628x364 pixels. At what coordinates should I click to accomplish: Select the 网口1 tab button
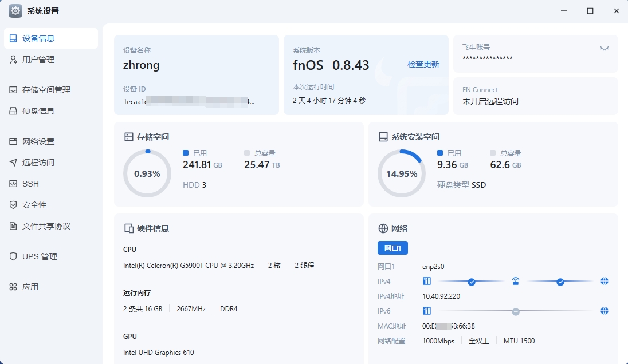(x=392, y=248)
